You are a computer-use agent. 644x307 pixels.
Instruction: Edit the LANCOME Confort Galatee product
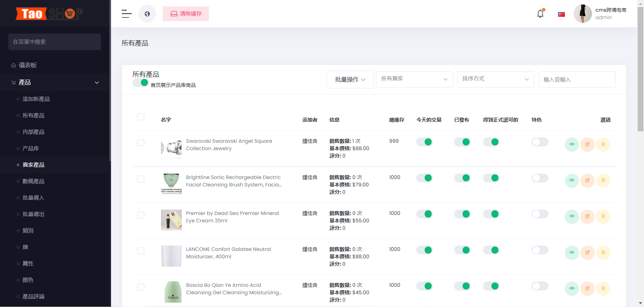[587, 252]
